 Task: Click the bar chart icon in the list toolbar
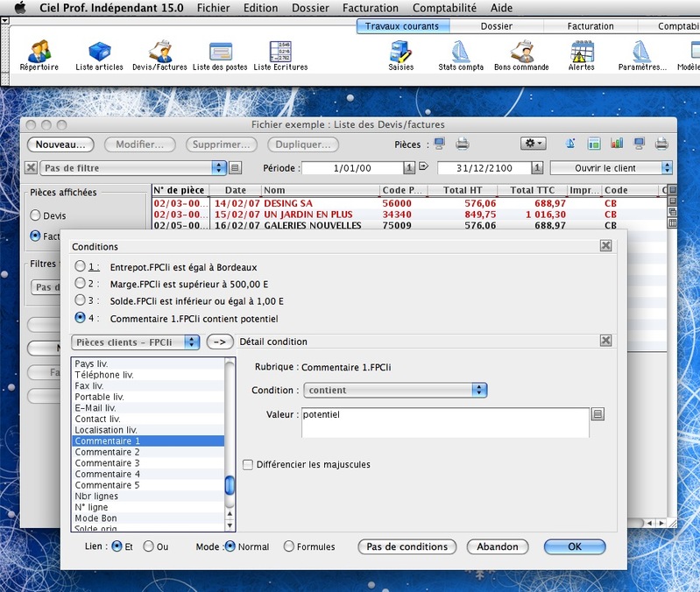617,144
